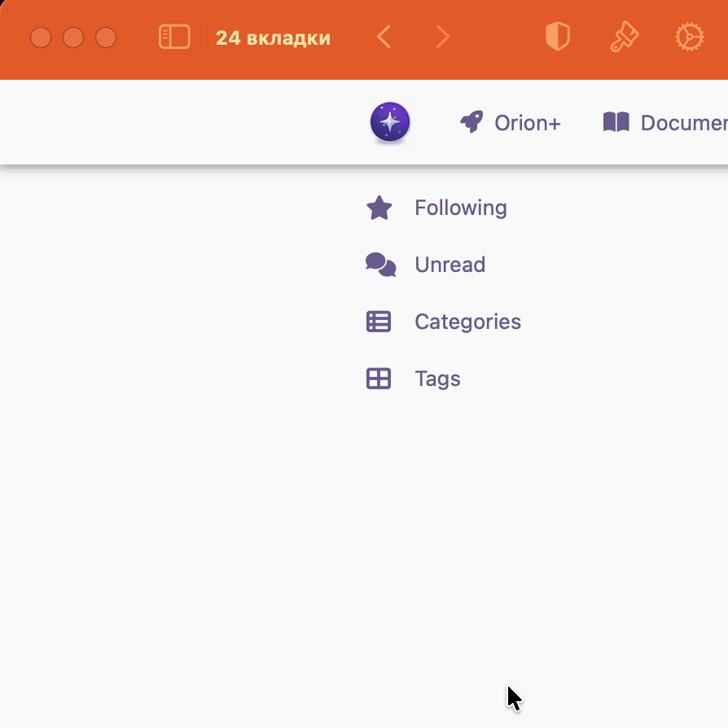728x728 pixels.
Task: Select the Following menu label
Action: click(460, 208)
